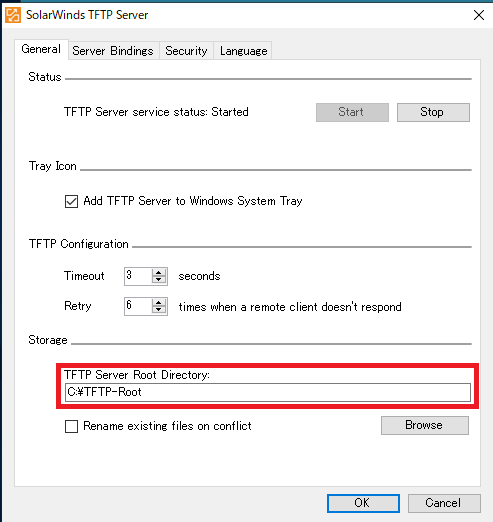Screen dimensions: 493x522
Task: Click the TFTP Server Root Directory field
Action: point(268,392)
